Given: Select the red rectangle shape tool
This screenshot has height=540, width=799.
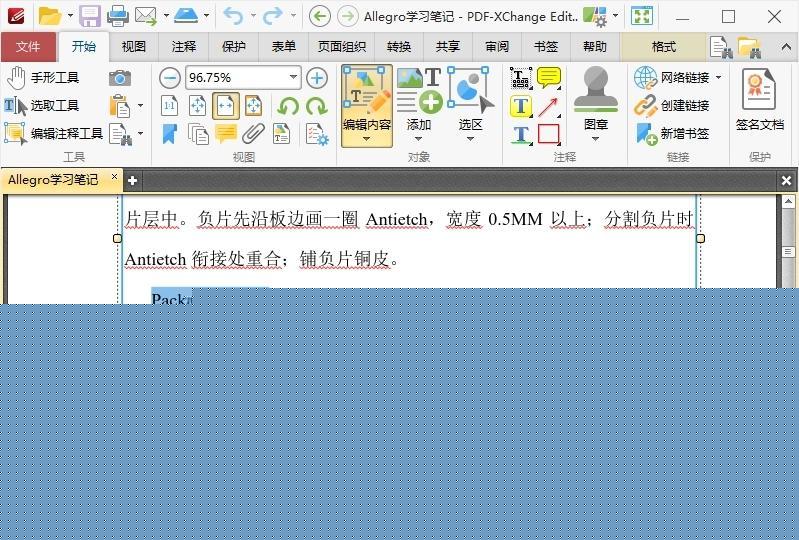Looking at the screenshot, I should coord(549,134).
